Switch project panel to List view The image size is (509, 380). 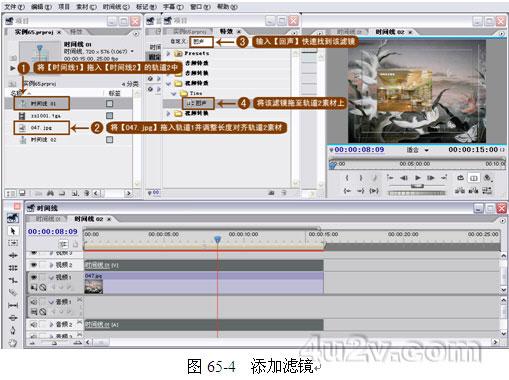tap(11, 193)
